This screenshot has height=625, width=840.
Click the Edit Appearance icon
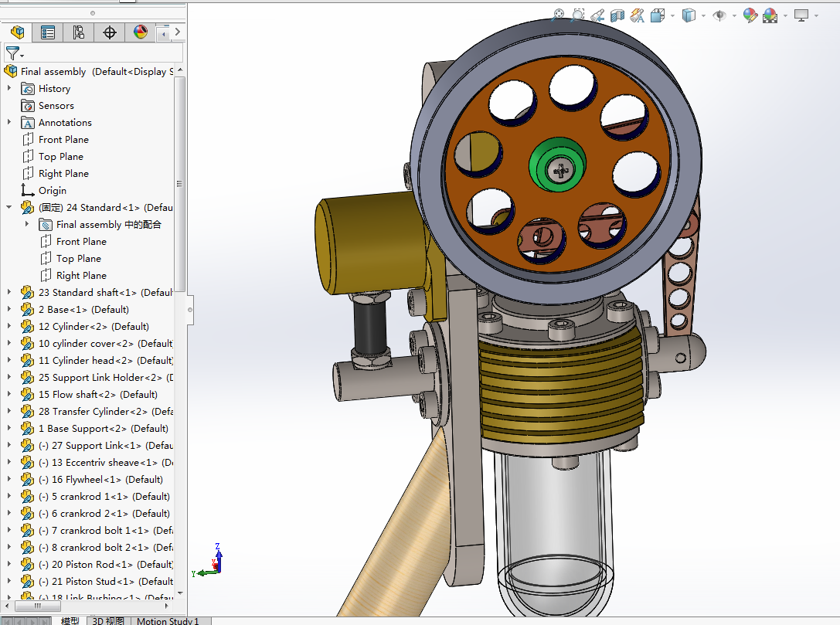click(x=750, y=15)
